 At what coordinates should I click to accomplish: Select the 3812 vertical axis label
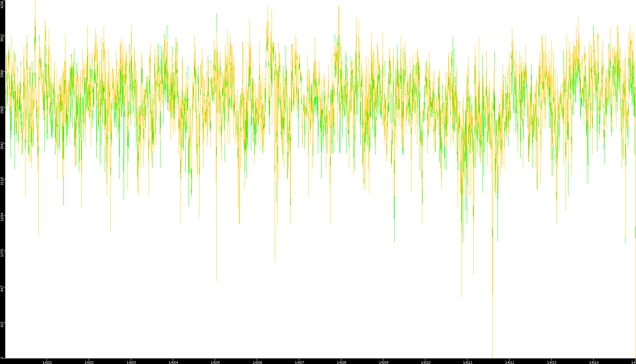pyautogui.click(x=2, y=38)
